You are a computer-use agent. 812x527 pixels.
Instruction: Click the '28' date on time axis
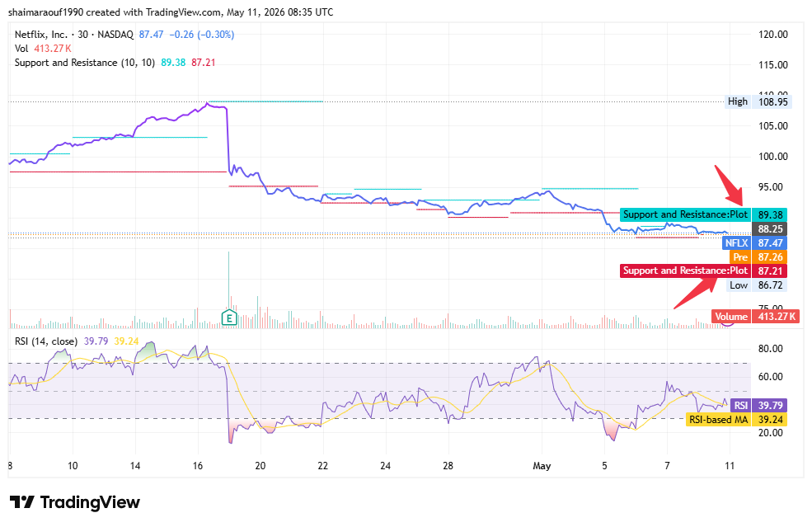(448, 466)
